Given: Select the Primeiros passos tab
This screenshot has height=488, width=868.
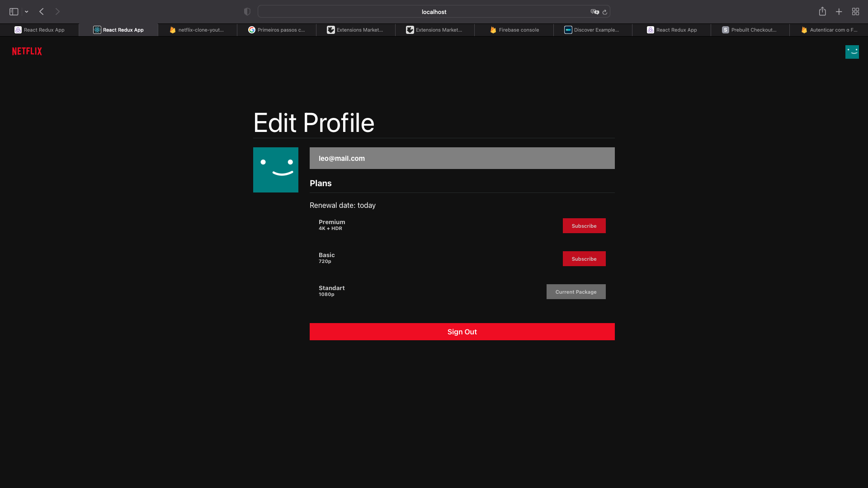Looking at the screenshot, I should coord(276,30).
